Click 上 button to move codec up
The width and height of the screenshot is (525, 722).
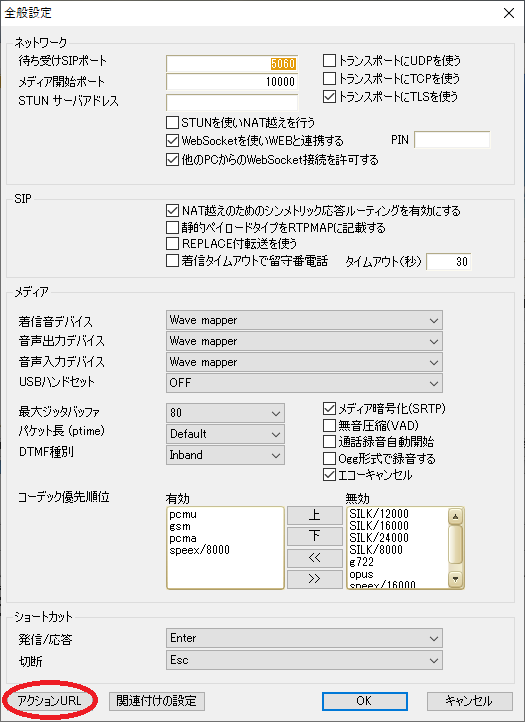pyautogui.click(x=315, y=515)
